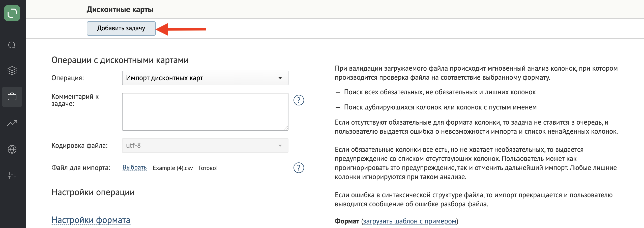Click the Настройки операции heading
The height and width of the screenshot is (228, 644).
pyautogui.click(x=93, y=192)
